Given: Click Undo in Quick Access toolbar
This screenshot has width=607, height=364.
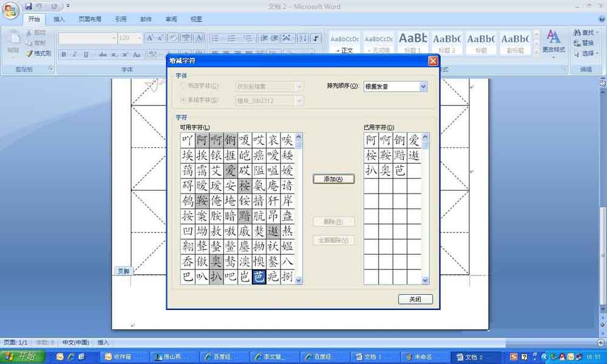Looking at the screenshot, I should 39,6.
